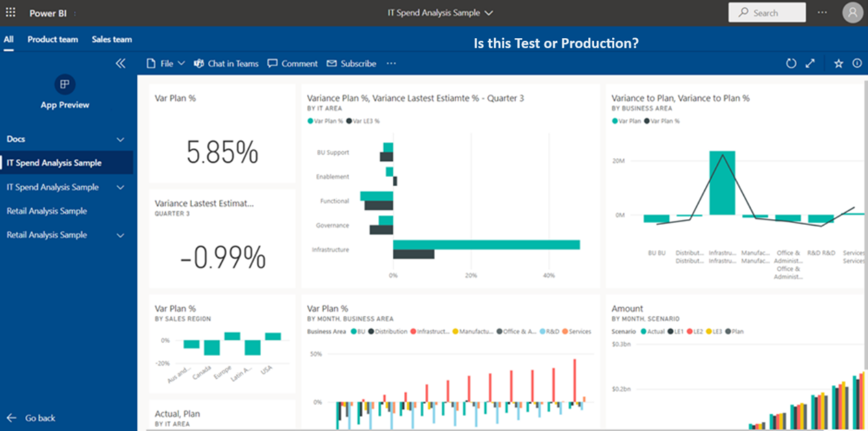Click the 'Is this Test or Production?' heading
868x431 pixels.
pyautogui.click(x=556, y=43)
